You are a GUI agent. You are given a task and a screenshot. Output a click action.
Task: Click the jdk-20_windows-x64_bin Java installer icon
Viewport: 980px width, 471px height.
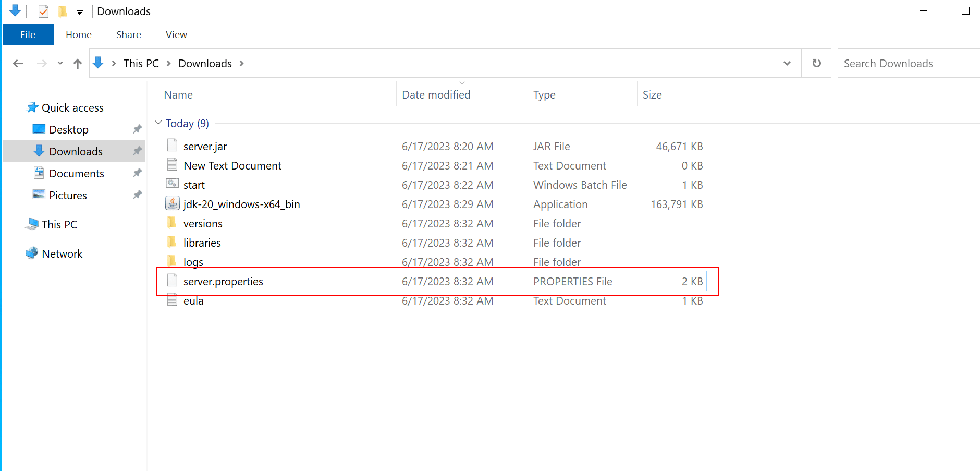point(173,204)
